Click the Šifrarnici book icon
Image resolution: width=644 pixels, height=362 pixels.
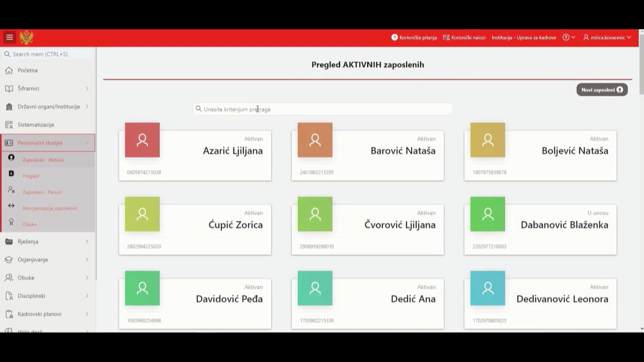9,88
